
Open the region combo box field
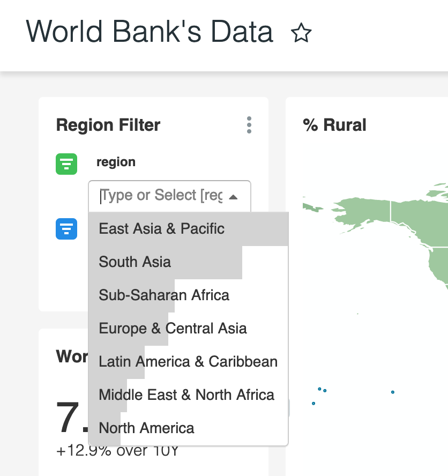(x=161, y=196)
